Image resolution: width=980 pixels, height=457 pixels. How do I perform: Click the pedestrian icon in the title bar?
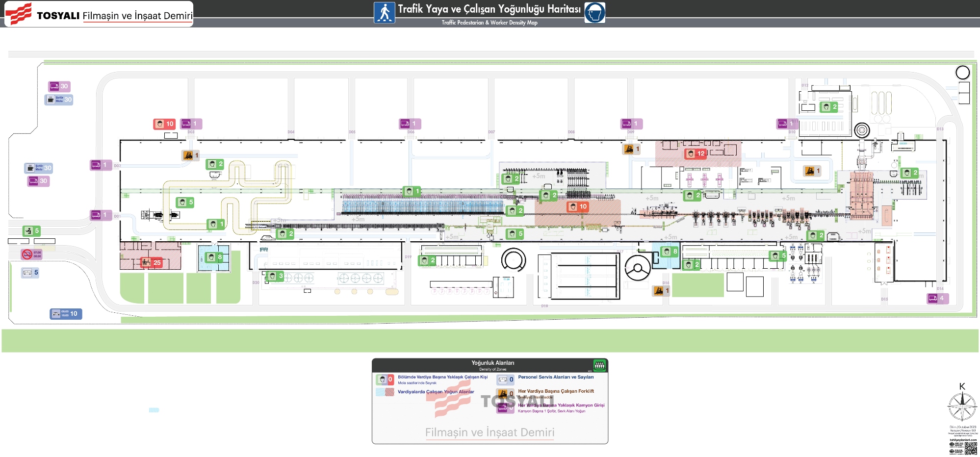tap(385, 13)
